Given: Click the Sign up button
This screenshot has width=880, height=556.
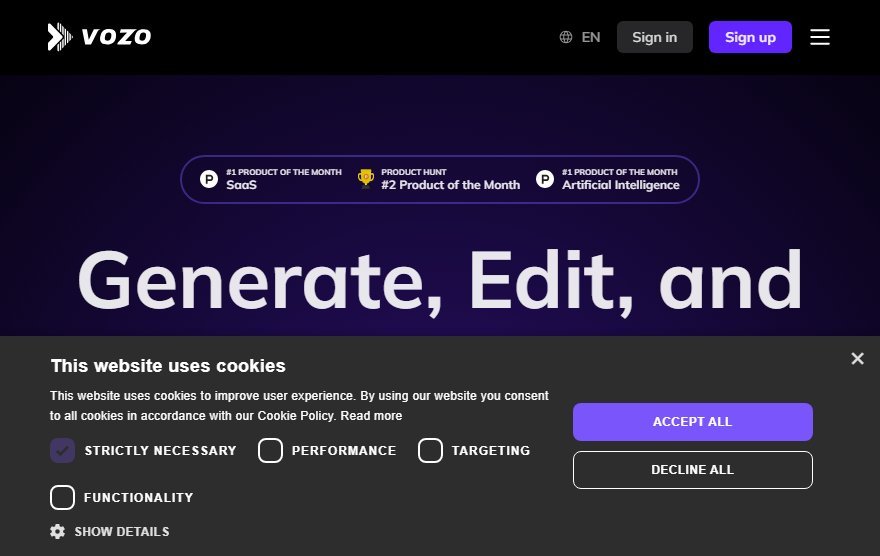Looking at the screenshot, I should 750,37.
